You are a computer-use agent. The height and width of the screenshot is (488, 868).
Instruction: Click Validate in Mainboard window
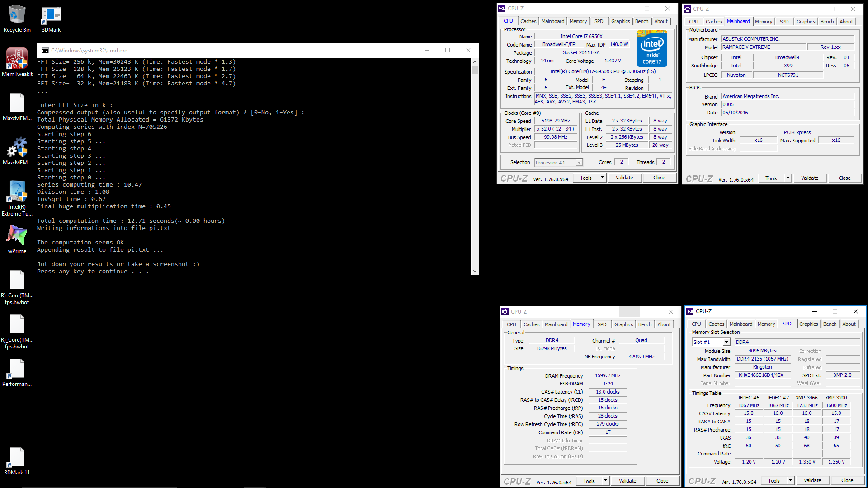[x=810, y=178]
